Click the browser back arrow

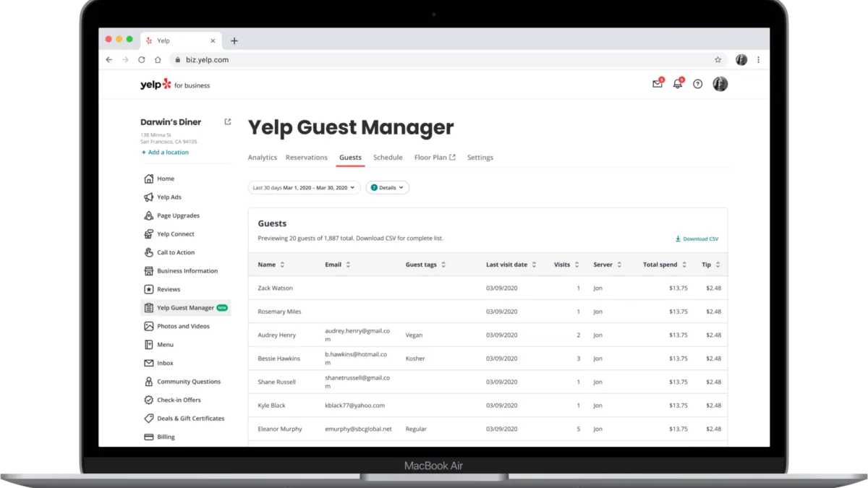[x=109, y=60]
